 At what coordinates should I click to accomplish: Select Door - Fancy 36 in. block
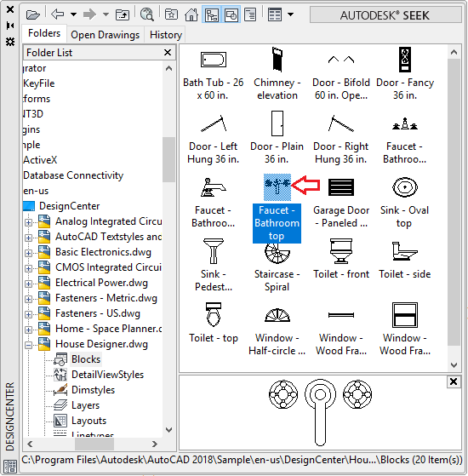pyautogui.click(x=405, y=74)
